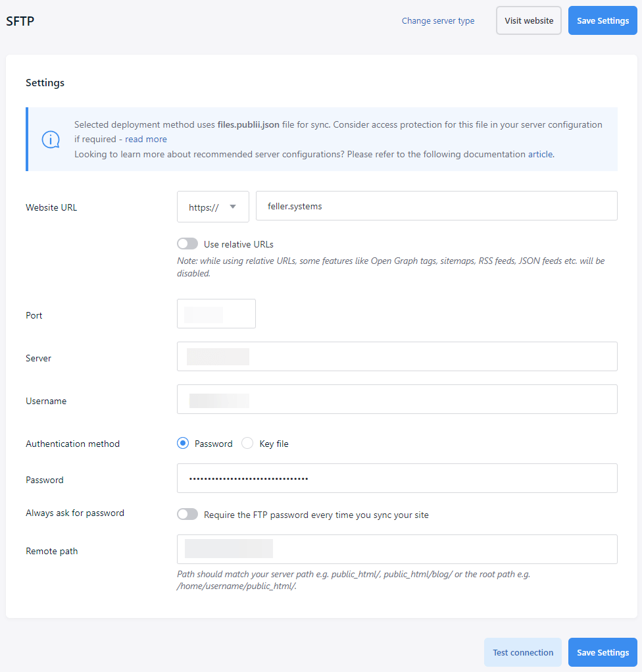
Task: Click the Remote path input field
Action: pos(397,550)
